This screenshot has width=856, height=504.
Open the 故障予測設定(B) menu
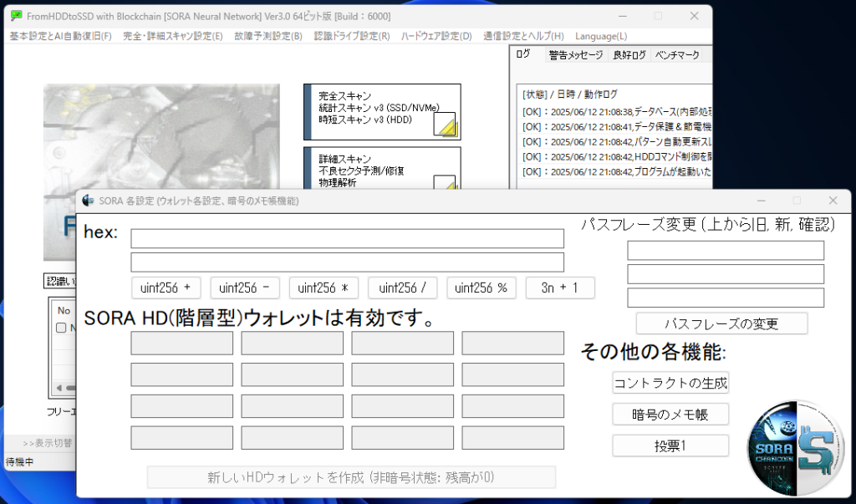268,36
